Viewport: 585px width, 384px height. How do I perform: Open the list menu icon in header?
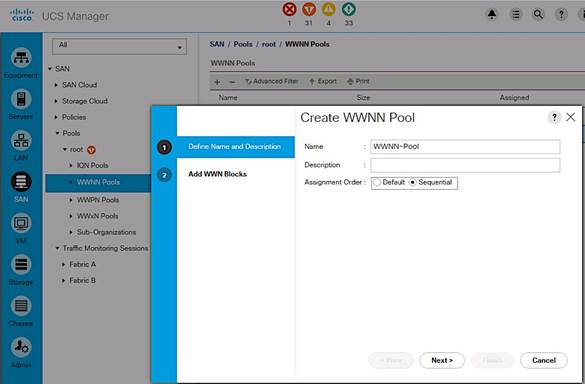516,15
